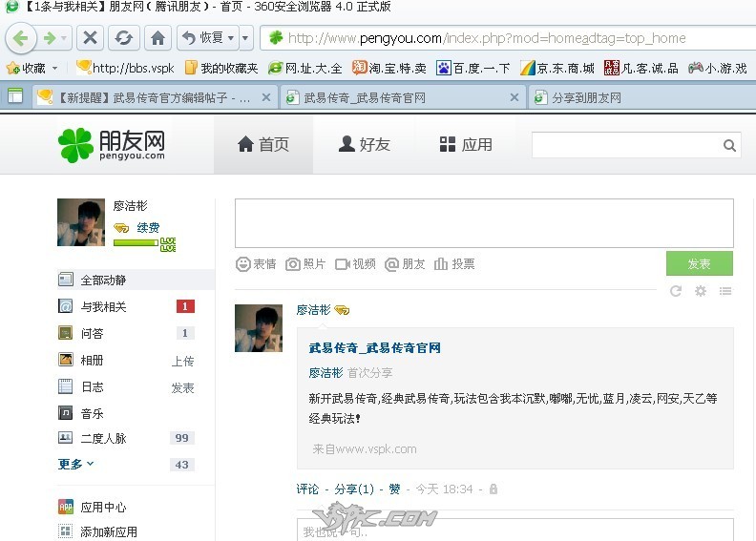The image size is (756, 541).
Task: Add a photo via 照片 button
Action: pos(305,264)
